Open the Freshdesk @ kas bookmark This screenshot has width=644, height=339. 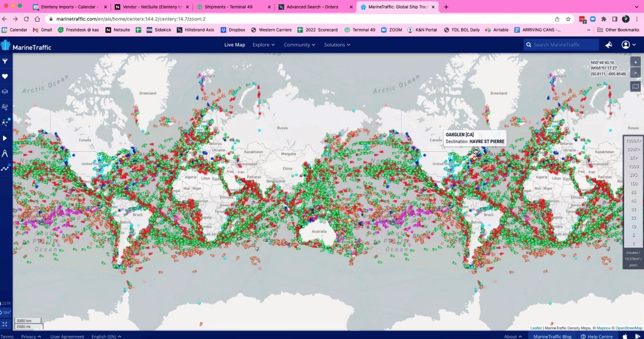[x=78, y=30]
